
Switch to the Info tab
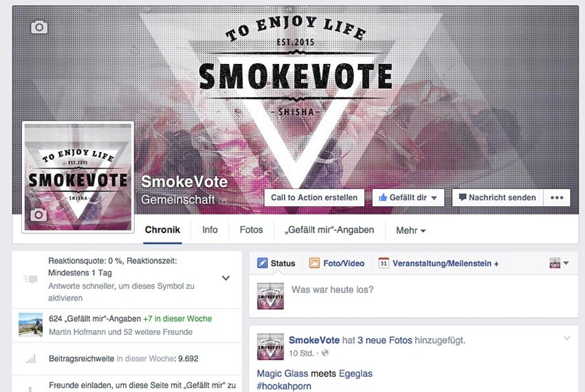(x=210, y=230)
